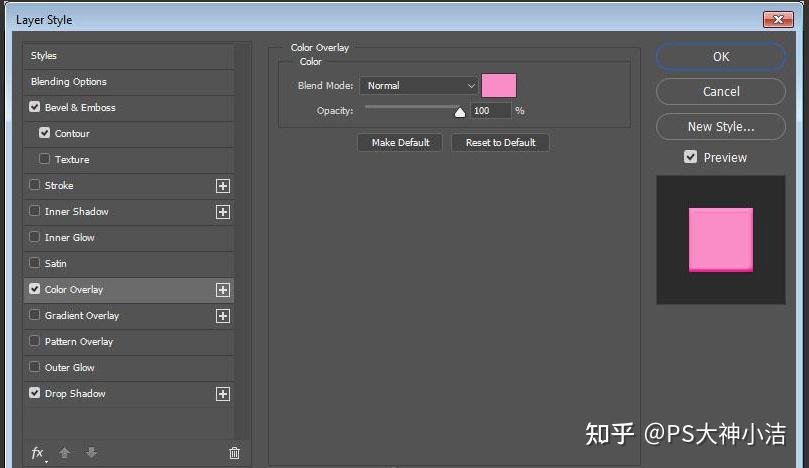Select the Drop Shadow effect label

pyautogui.click(x=75, y=394)
